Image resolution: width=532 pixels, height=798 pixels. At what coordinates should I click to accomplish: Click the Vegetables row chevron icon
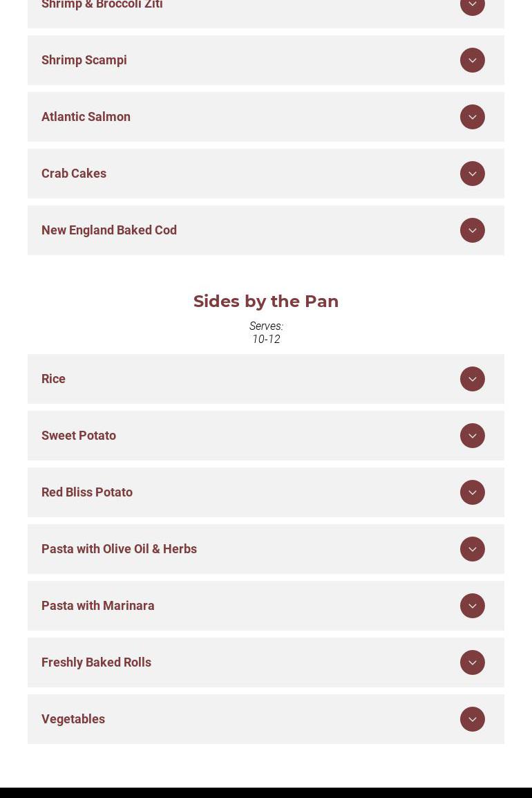[x=473, y=719]
